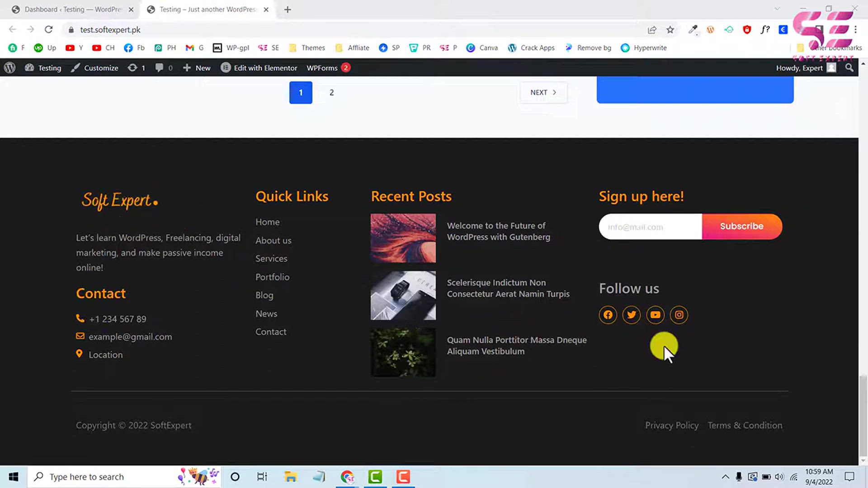Click the example@gmail.com contact email
The image size is (868, 488).
(x=130, y=337)
